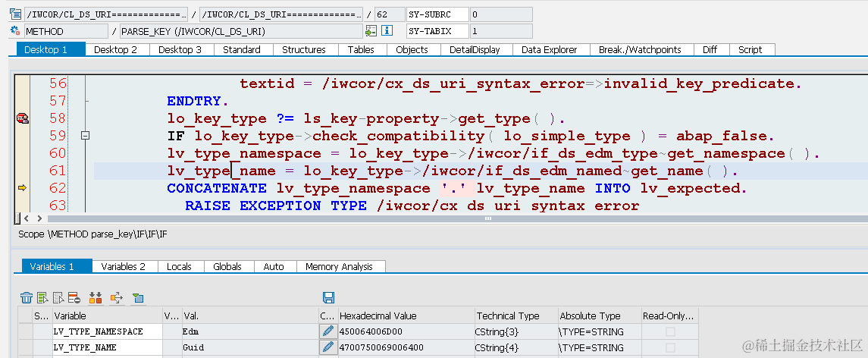
Task: Click the METHOD field
Action: click(67, 31)
